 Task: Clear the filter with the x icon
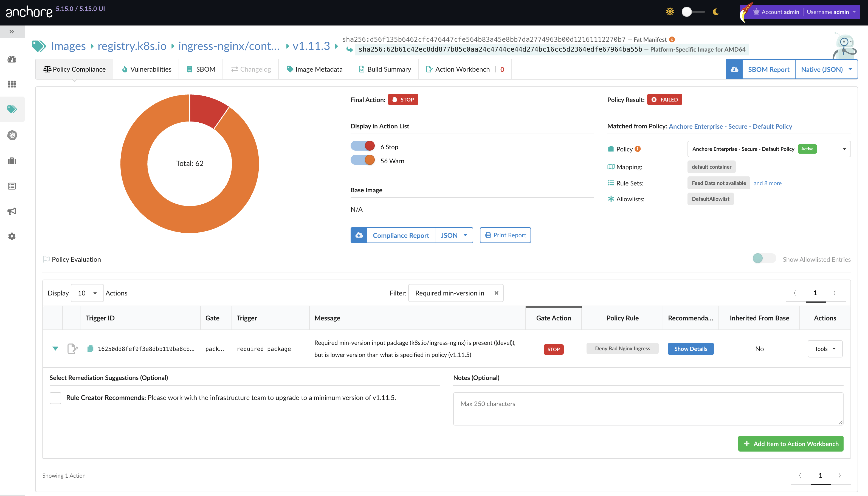(496, 293)
